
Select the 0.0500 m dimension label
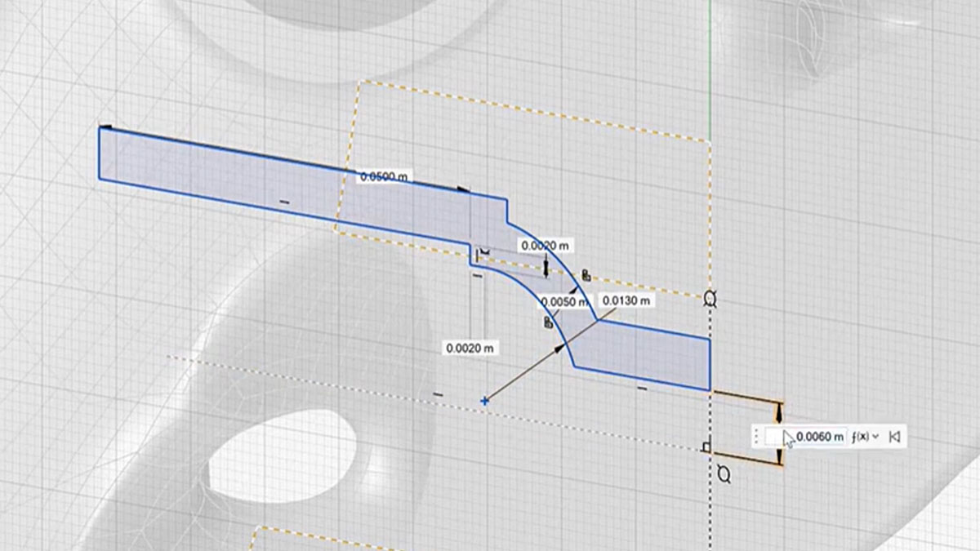385,176
